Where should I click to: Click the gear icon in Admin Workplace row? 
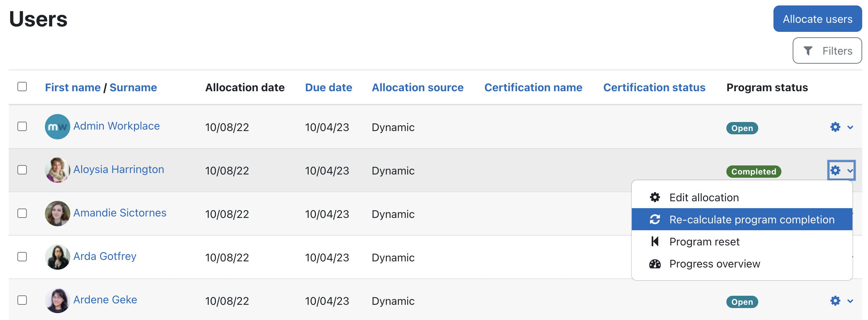pos(835,127)
